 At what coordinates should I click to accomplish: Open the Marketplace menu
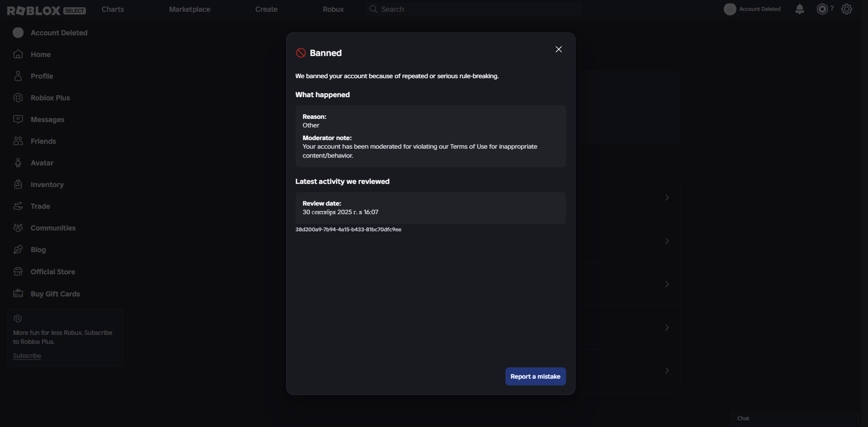tap(189, 9)
